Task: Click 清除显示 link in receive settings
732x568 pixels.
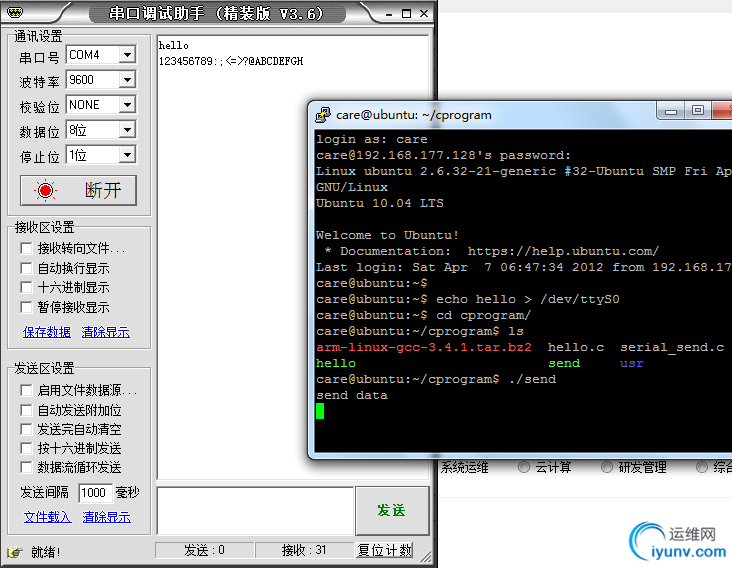Action: point(106,332)
